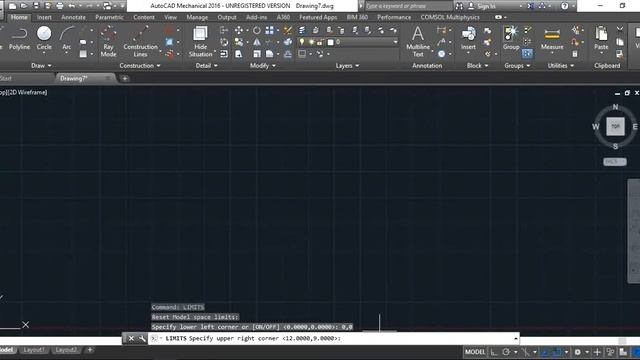The image size is (640, 360).
Task: Expand the Detail panel
Action: click(x=206, y=65)
